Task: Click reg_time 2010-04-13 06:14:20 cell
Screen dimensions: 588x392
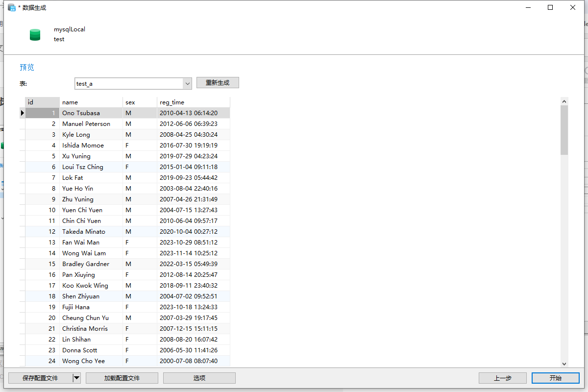Action: point(194,113)
